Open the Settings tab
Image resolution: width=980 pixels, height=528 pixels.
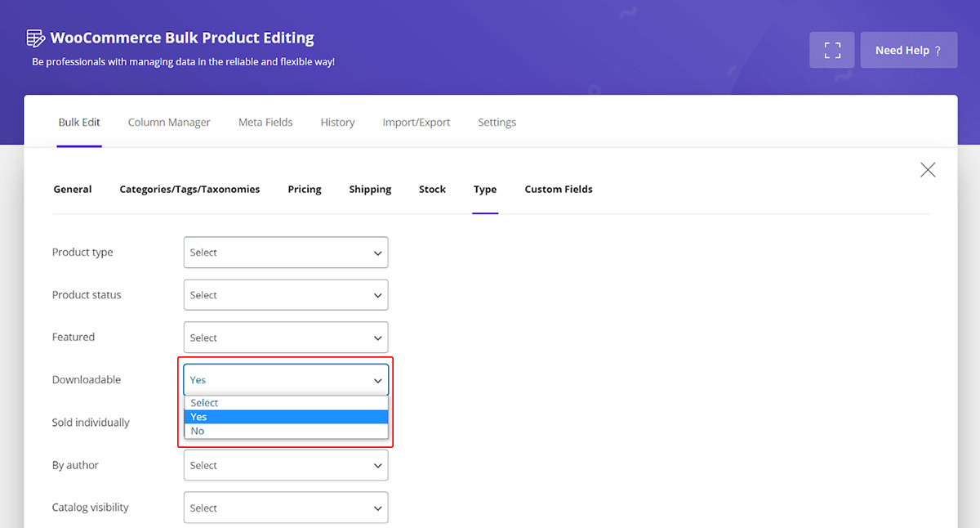(x=497, y=122)
